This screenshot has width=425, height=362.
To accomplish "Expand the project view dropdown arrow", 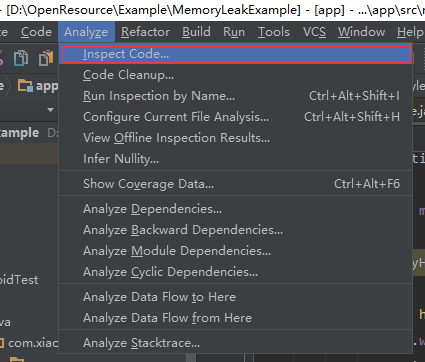I will (x=50, y=110).
